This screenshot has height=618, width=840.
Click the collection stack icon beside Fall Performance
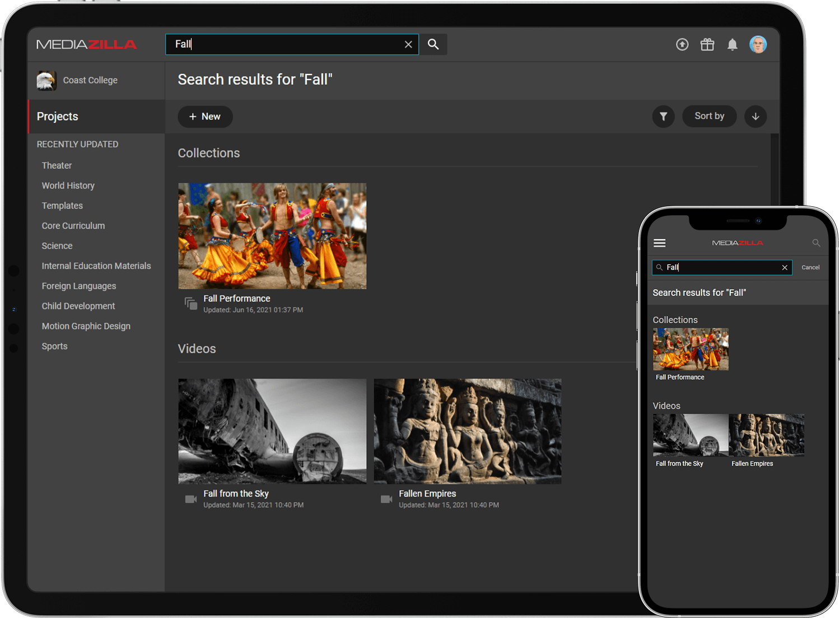190,303
